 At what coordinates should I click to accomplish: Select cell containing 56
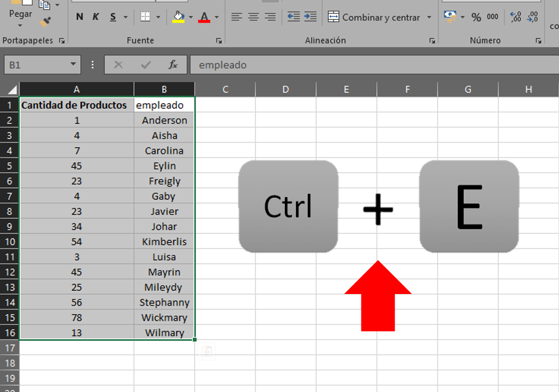click(x=77, y=302)
